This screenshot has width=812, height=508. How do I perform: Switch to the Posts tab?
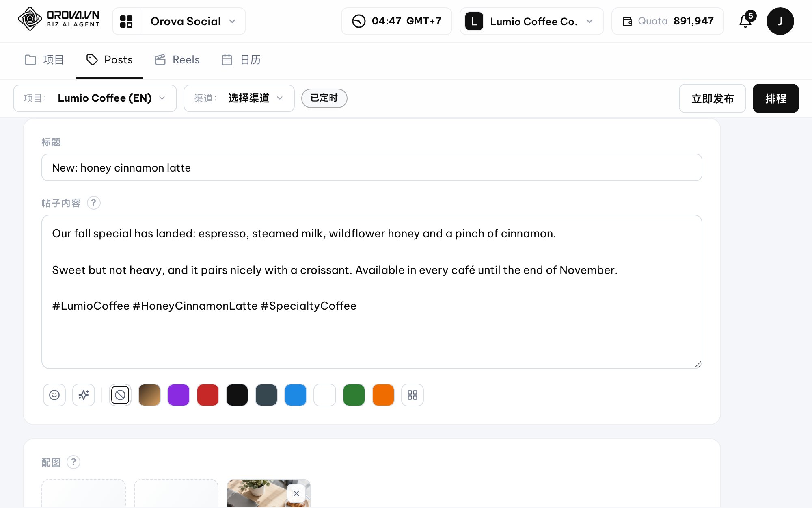coord(110,60)
